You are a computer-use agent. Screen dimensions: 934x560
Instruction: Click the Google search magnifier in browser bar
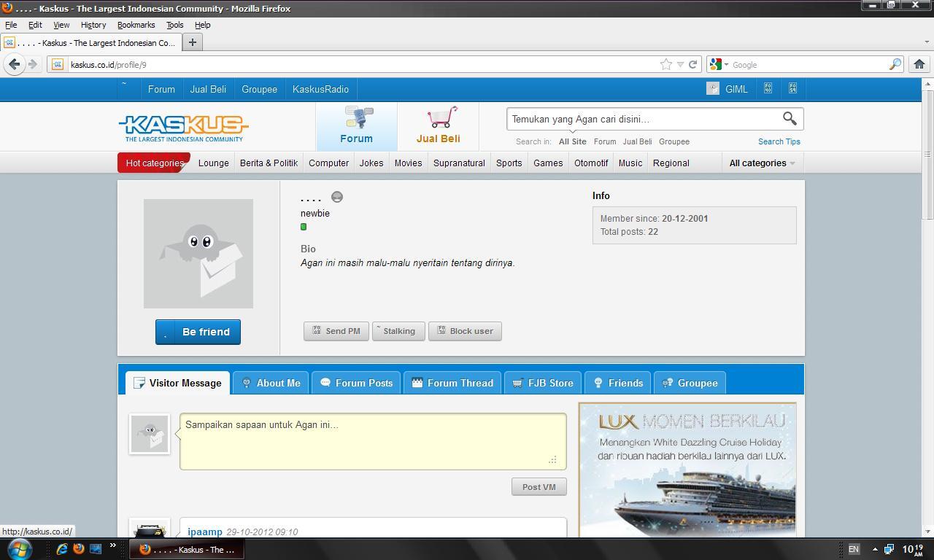[895, 64]
